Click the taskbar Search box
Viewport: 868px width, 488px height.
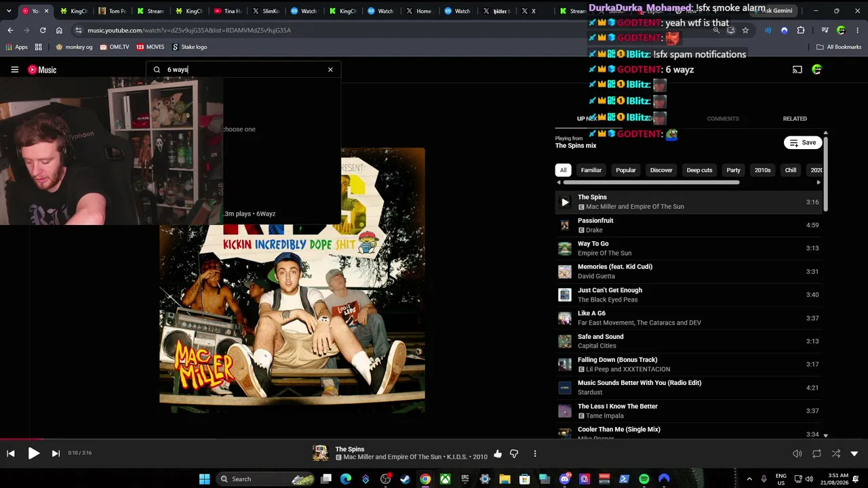pos(267,479)
